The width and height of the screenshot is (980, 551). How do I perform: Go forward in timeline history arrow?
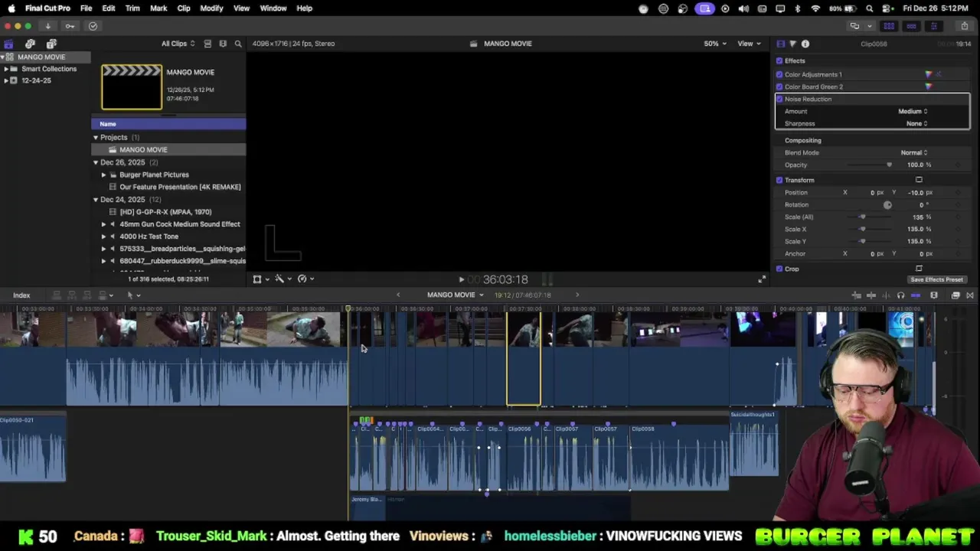pyautogui.click(x=577, y=295)
